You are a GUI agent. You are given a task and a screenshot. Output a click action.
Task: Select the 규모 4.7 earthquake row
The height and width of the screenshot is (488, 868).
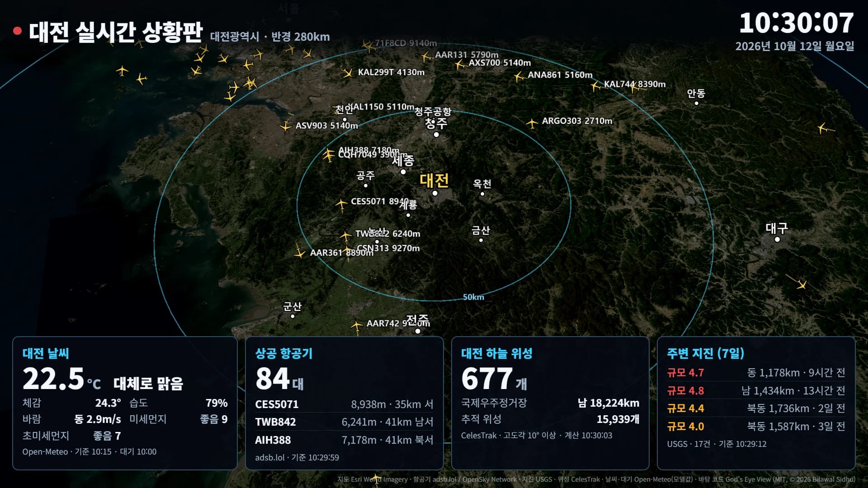[x=756, y=373]
